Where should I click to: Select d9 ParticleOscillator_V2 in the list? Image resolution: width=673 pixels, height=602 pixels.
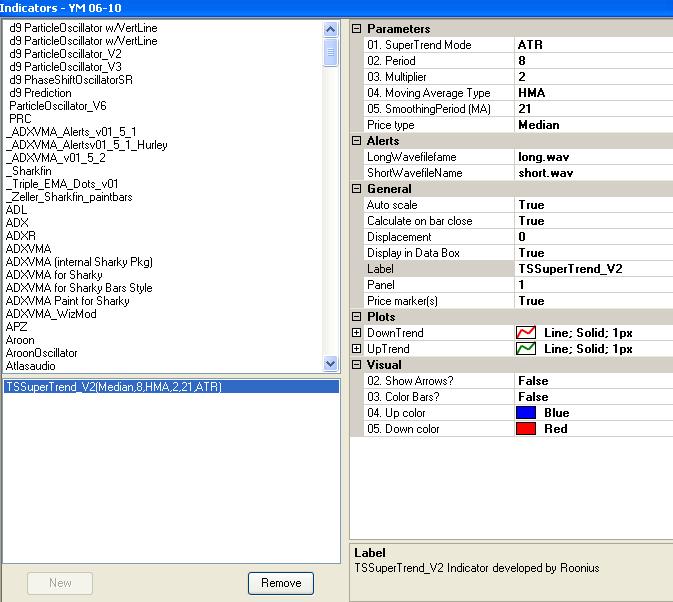65,54
